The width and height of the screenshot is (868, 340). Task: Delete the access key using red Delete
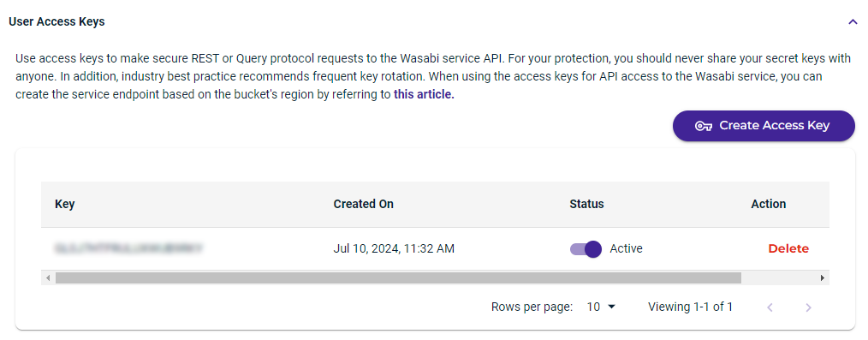pyautogui.click(x=788, y=248)
